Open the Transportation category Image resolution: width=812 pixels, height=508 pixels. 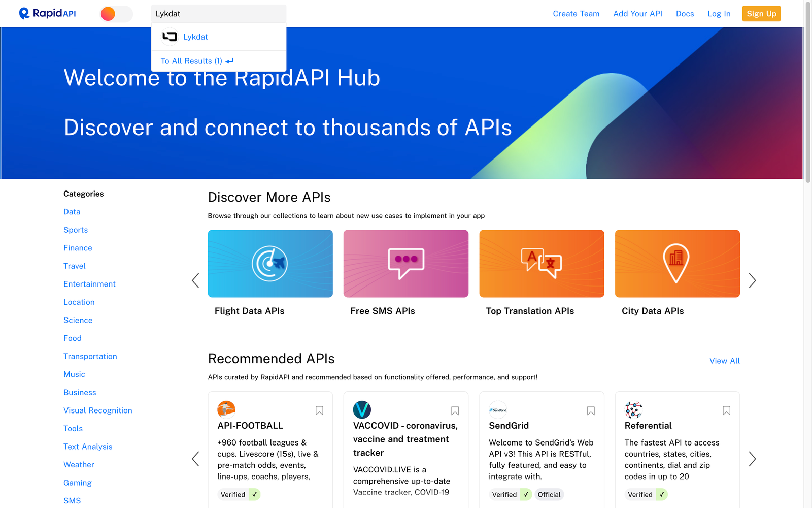(90, 356)
